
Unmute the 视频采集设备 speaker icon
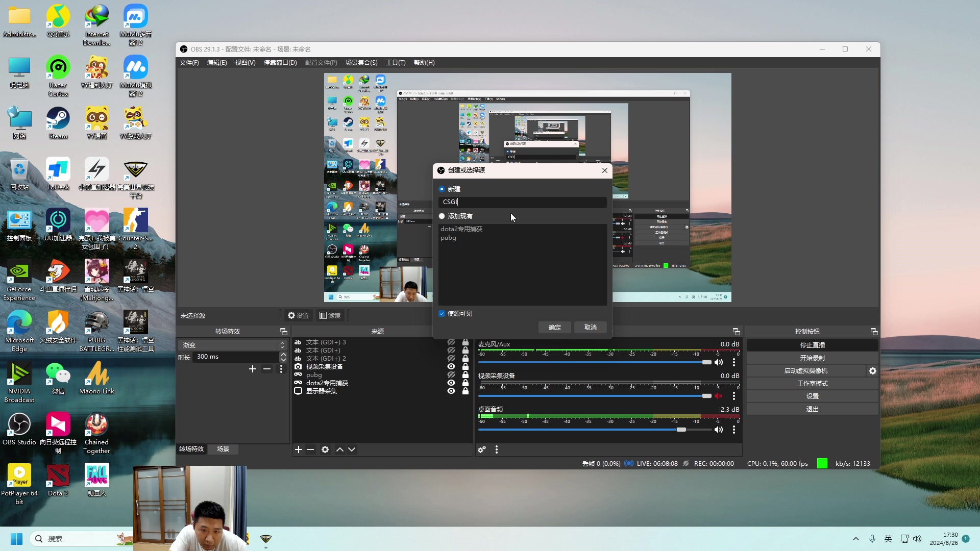(719, 396)
